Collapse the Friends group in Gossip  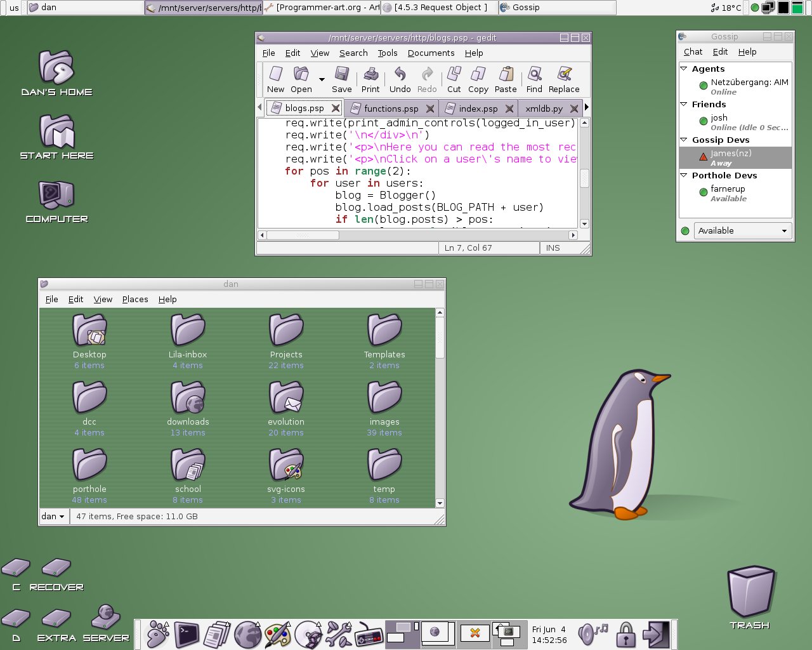point(684,104)
